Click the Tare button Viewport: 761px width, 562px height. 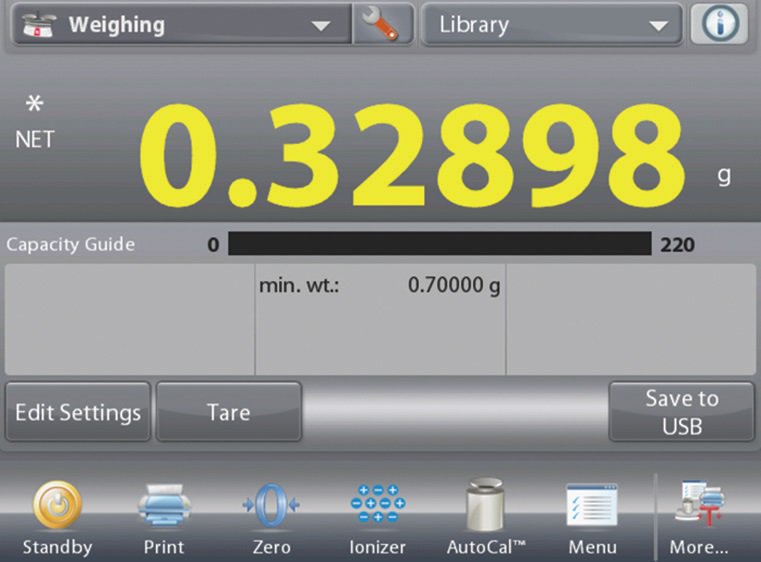coord(229,412)
